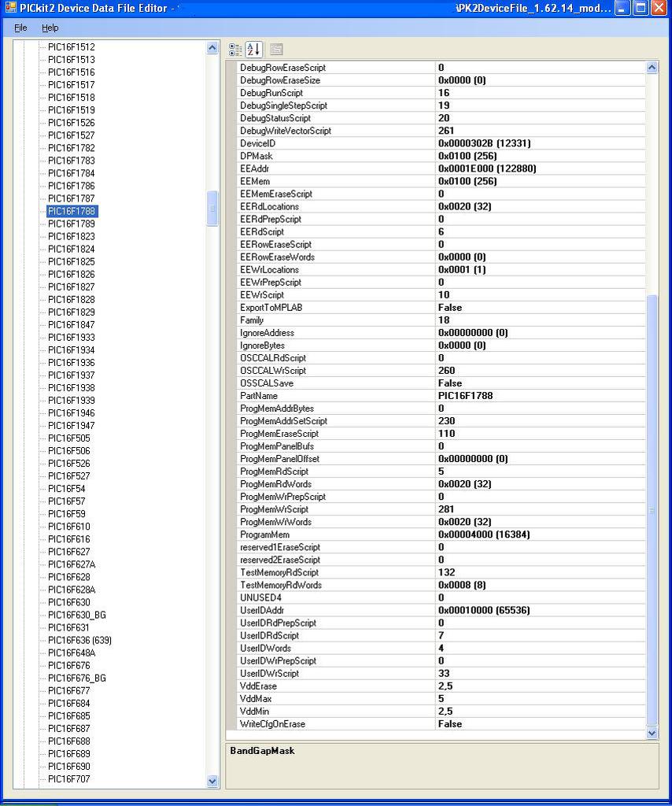Image resolution: width=672 pixels, height=806 pixels.
Task: Click property grid scroll up arrow
Action: click(x=652, y=68)
